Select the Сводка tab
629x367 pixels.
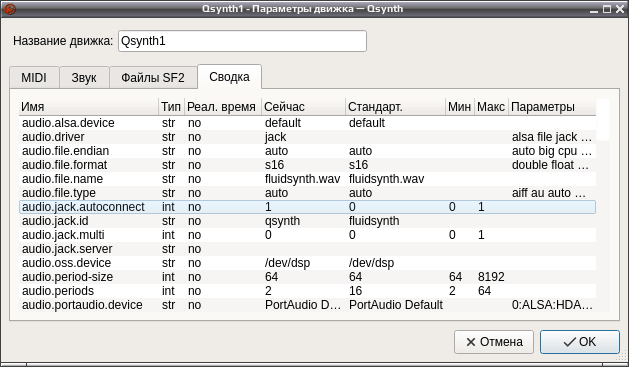pyautogui.click(x=229, y=77)
